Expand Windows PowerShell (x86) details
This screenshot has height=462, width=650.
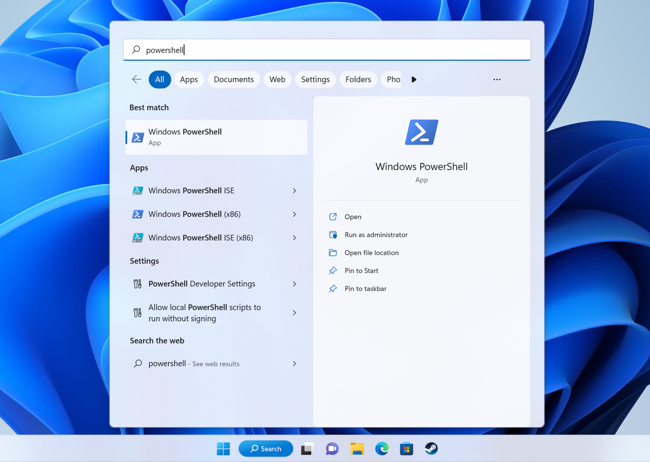tap(294, 214)
